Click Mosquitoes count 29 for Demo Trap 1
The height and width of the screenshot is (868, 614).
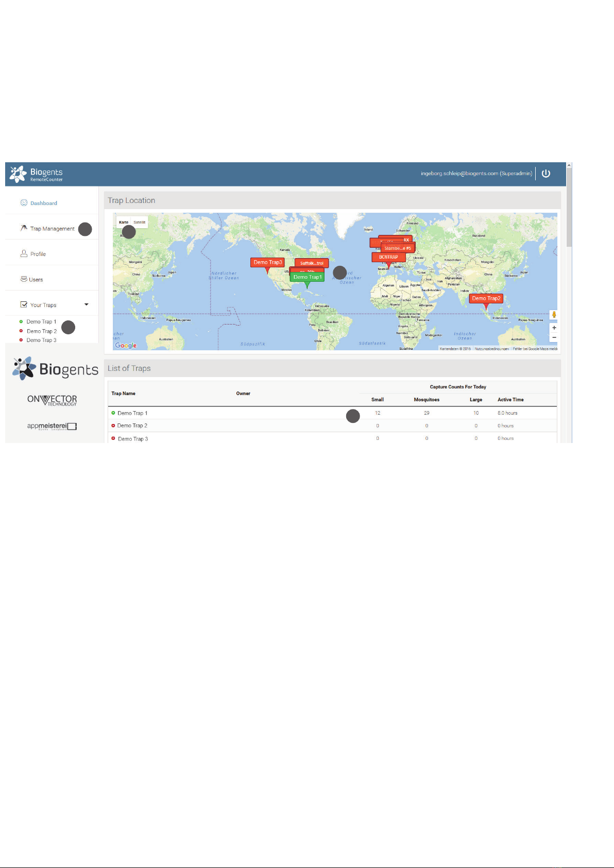click(427, 413)
